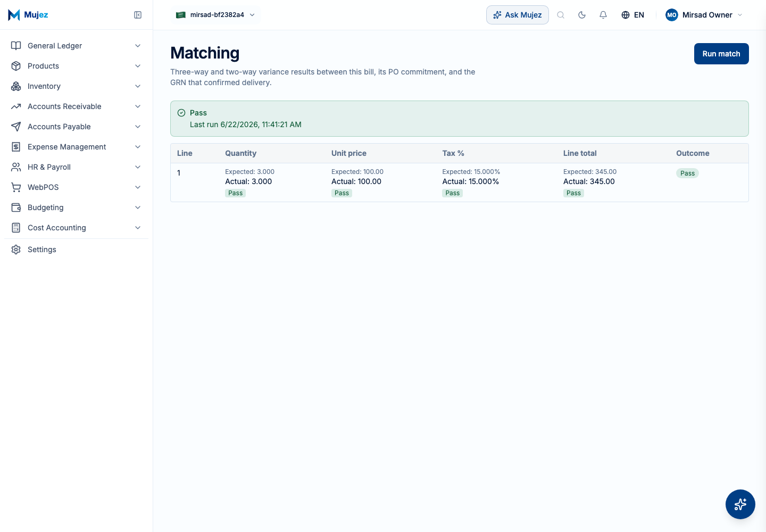Click the HR & Payroll people icon
Image resolution: width=766 pixels, height=532 pixels.
16,167
